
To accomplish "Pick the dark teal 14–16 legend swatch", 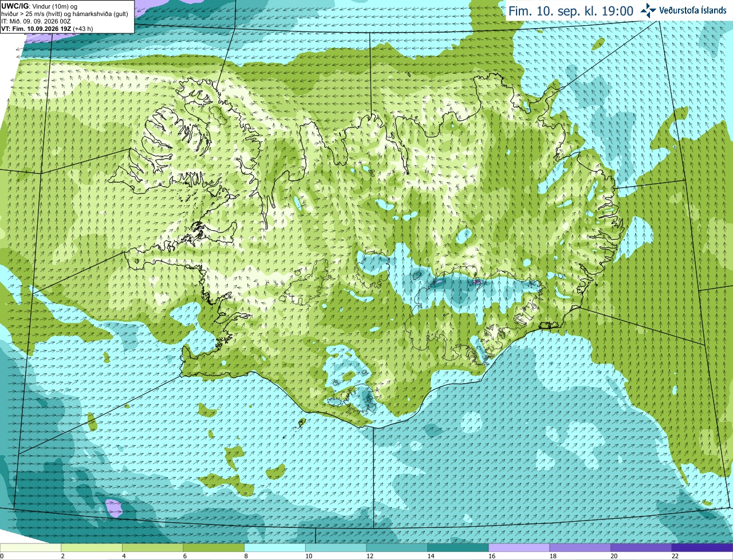I will 458,548.
